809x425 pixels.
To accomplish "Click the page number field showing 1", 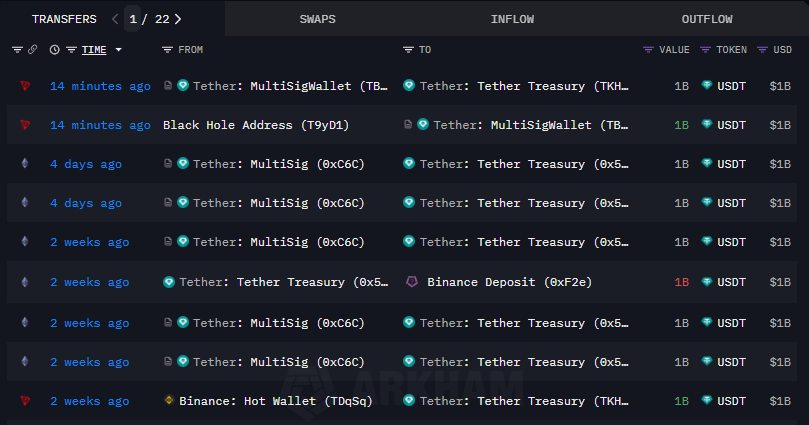I will (x=133, y=19).
